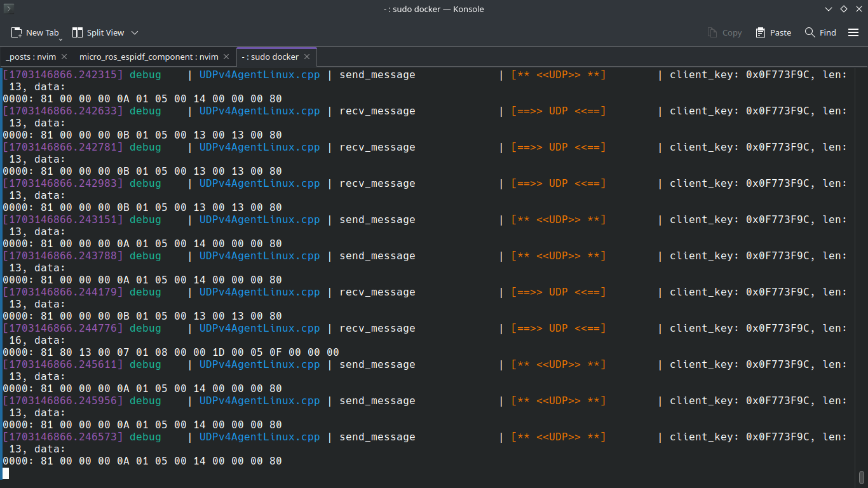
Task: Close the _posts : nvim tab
Action: 64,57
